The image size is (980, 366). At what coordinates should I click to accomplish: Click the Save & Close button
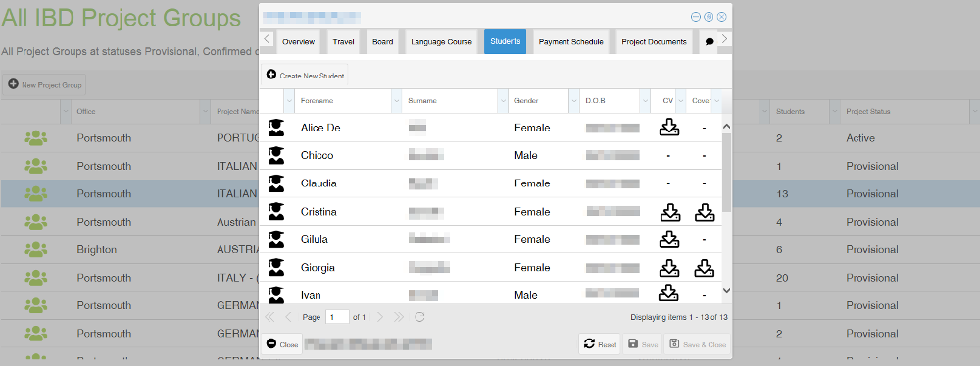coord(696,344)
